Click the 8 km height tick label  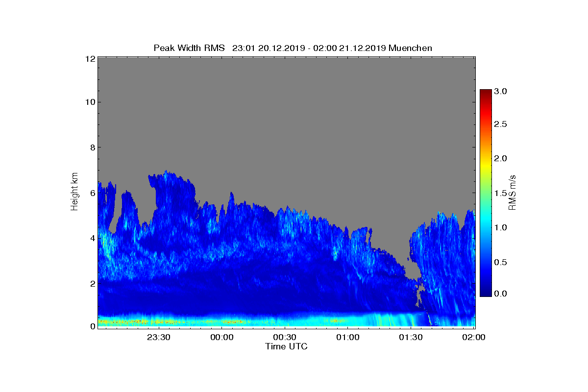pyautogui.click(x=92, y=147)
